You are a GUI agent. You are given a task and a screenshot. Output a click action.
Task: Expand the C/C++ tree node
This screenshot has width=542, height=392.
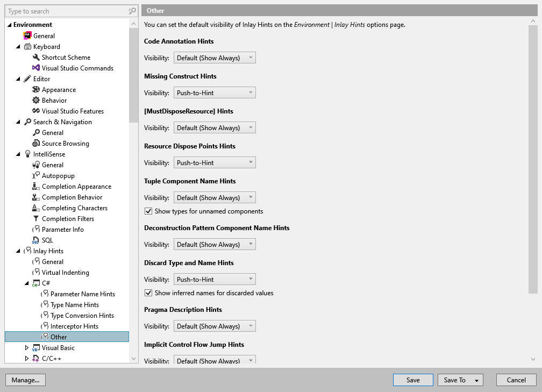pos(27,359)
